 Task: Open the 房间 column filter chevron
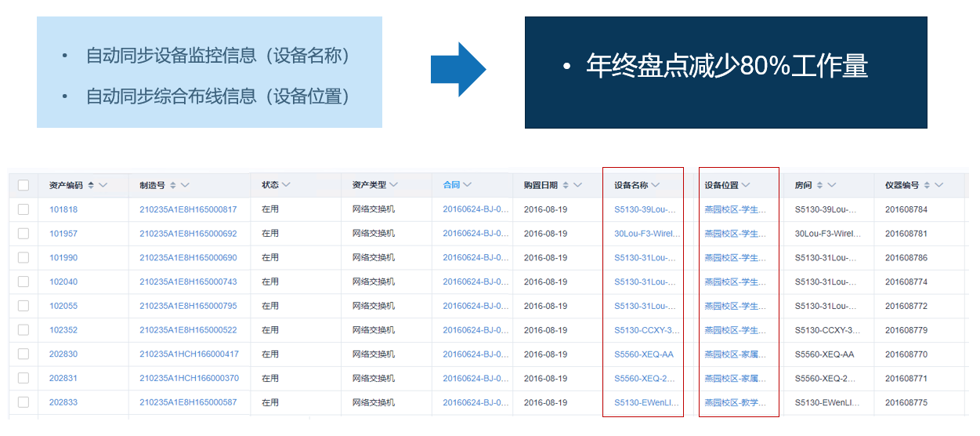pos(832,185)
